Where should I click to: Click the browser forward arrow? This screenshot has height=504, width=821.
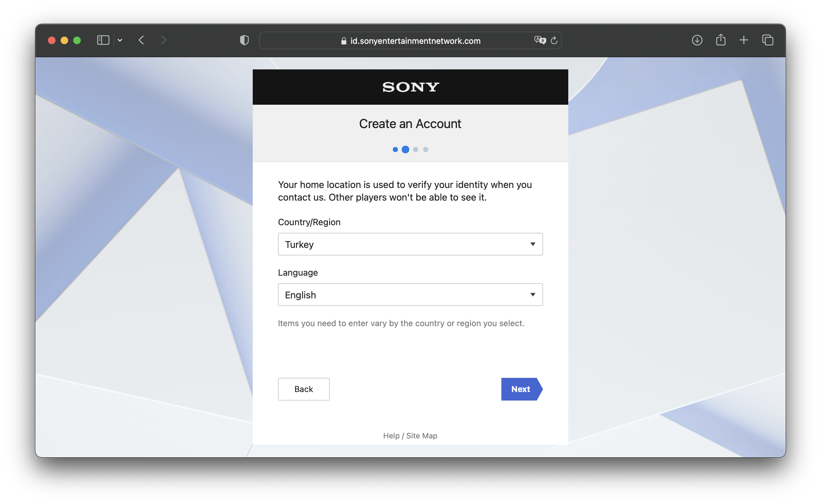coord(163,40)
